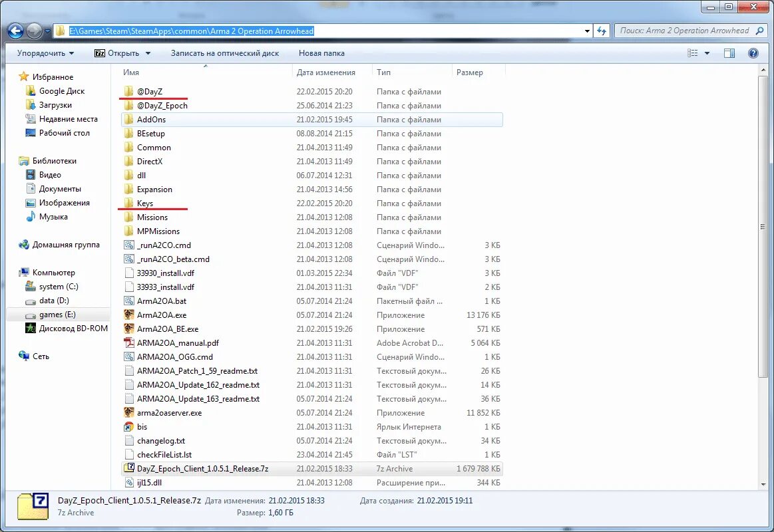Select games (E:) drive
774x532 pixels.
point(57,315)
